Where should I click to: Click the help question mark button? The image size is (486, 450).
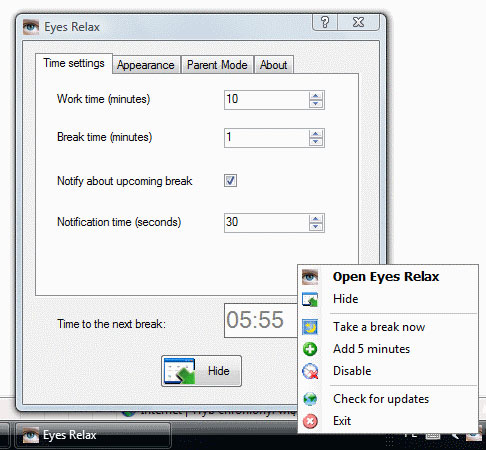(x=325, y=22)
